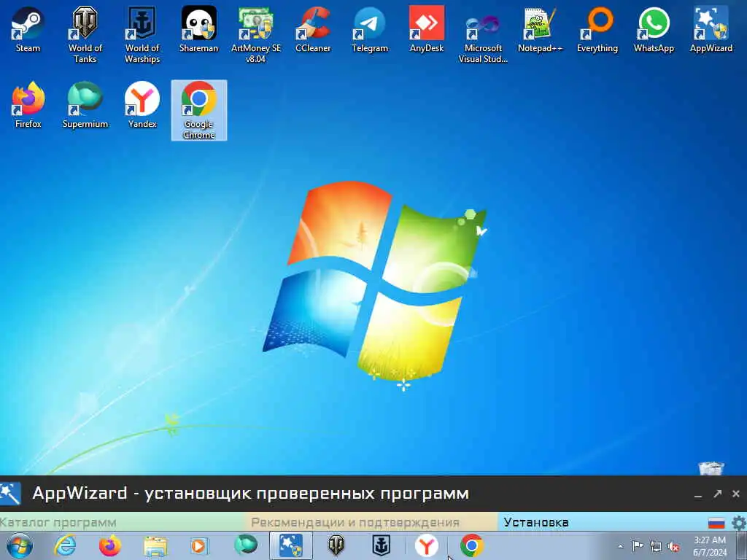
Task: Click the CCleaner desktop icon
Action: click(x=312, y=29)
